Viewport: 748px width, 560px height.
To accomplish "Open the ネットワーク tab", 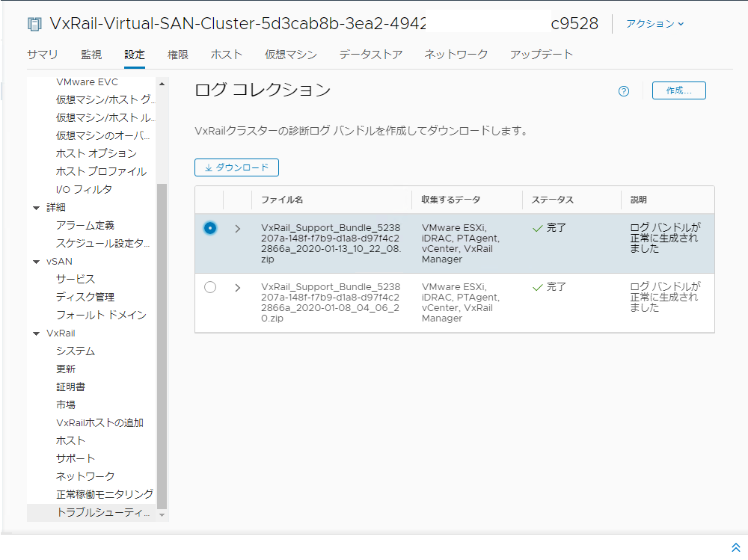I will tap(456, 55).
